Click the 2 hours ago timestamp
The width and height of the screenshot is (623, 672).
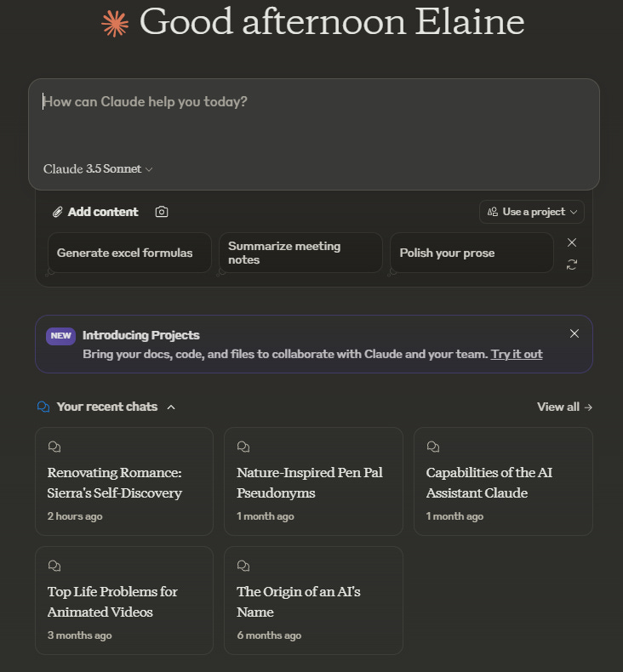[x=75, y=516]
